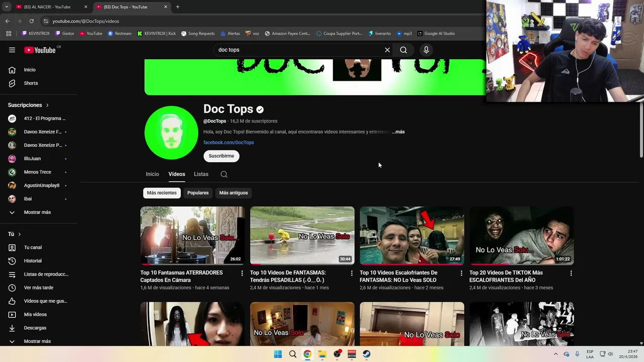
Task: Open Windows Start menu
Action: (x=278, y=354)
